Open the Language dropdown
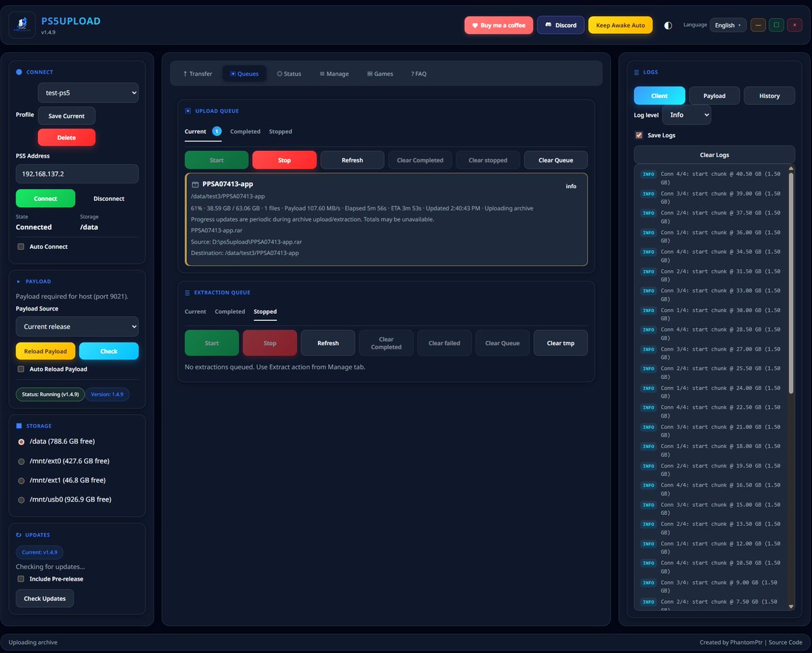Screen dimensions: 812x653 click(x=728, y=25)
